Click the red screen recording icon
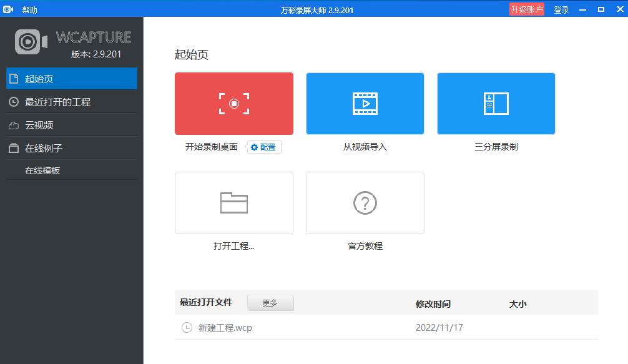Screen dimensions: 628x364 (x=233, y=103)
